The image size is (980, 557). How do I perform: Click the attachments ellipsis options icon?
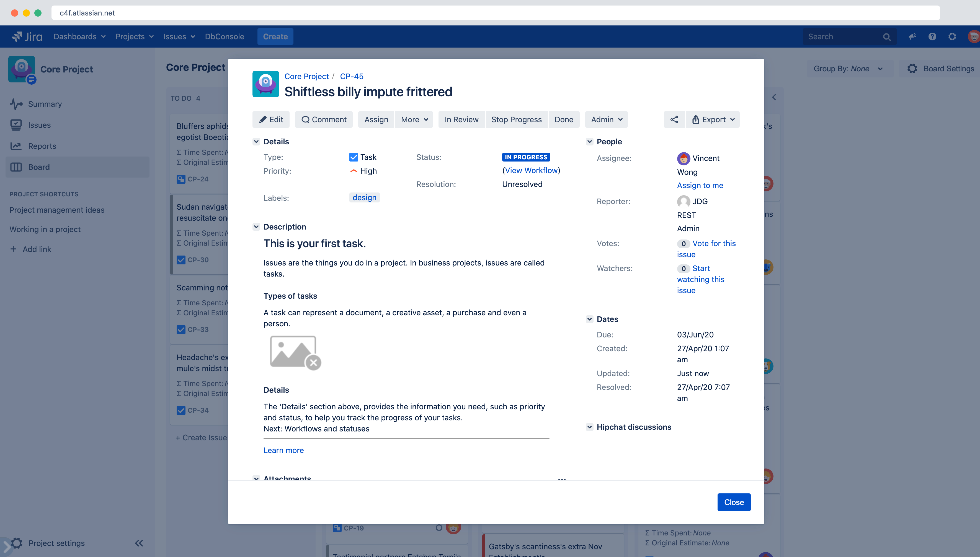tap(562, 479)
